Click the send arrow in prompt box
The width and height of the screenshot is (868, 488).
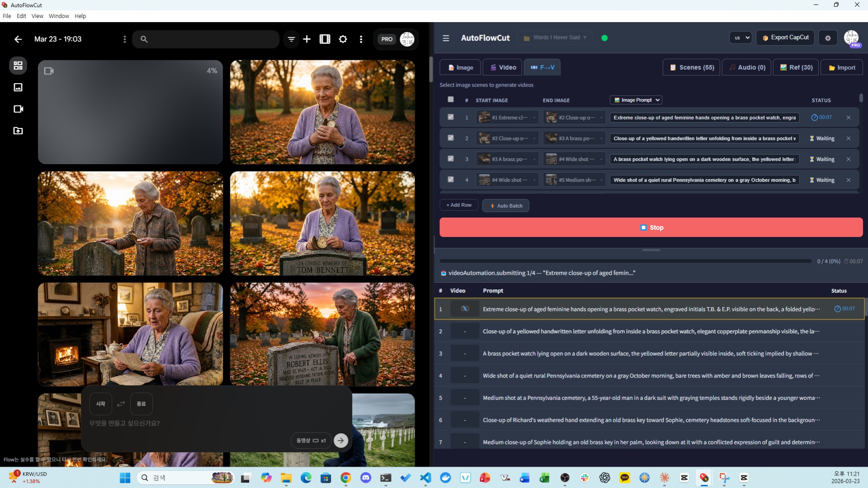341,441
